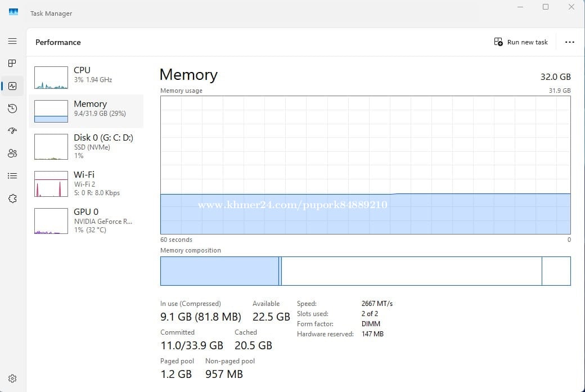Image resolution: width=585 pixels, height=392 pixels.
Task: Open the Details list icon
Action: pyautogui.click(x=12, y=176)
